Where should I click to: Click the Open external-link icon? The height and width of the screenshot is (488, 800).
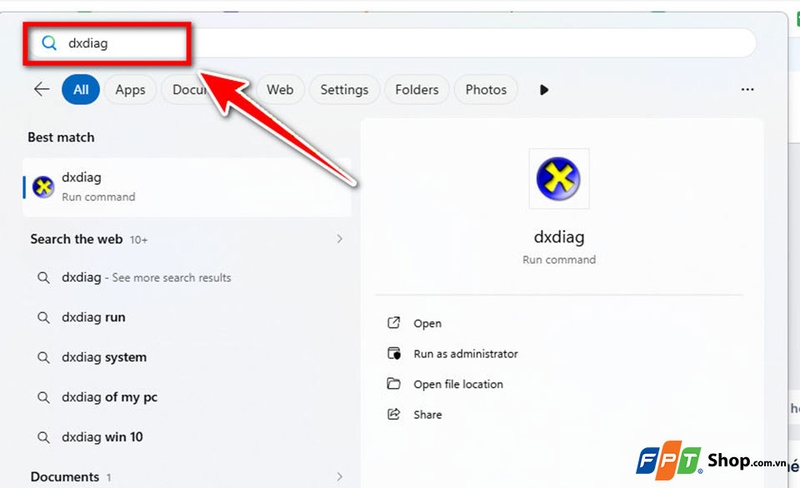click(394, 323)
